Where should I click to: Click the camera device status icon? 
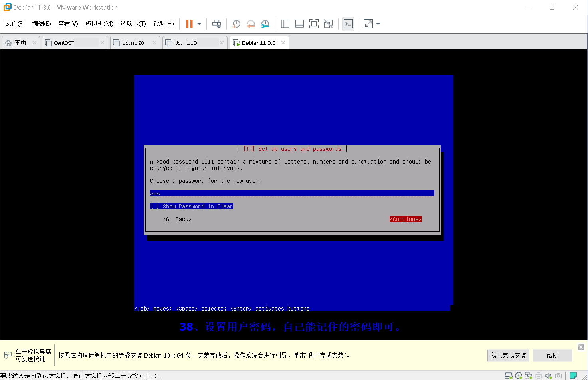point(558,376)
